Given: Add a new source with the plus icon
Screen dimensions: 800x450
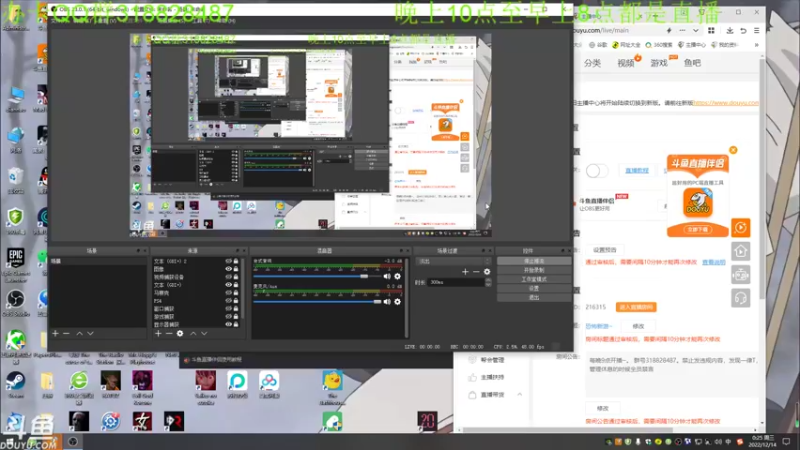Looking at the screenshot, I should point(158,333).
